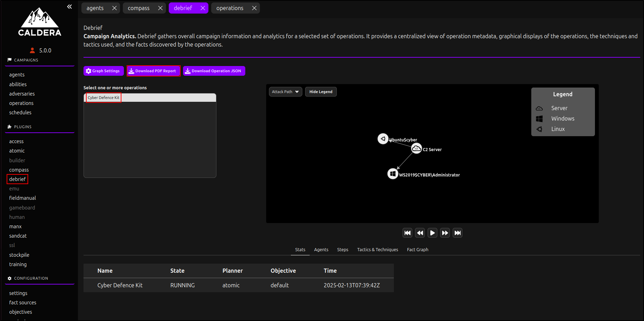Open the Attack Path dropdown
This screenshot has height=321, width=644.
[x=285, y=92]
